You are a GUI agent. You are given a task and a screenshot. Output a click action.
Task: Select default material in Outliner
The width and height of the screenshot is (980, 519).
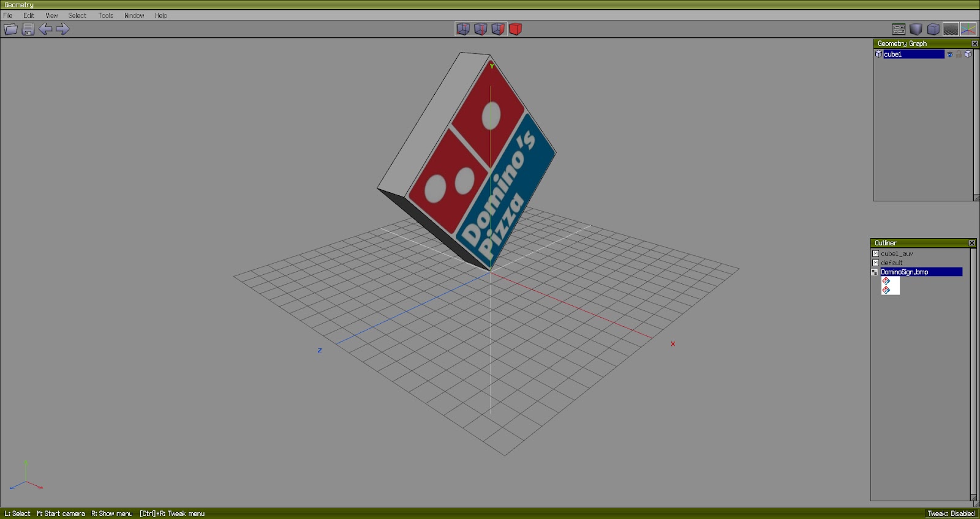(x=892, y=263)
